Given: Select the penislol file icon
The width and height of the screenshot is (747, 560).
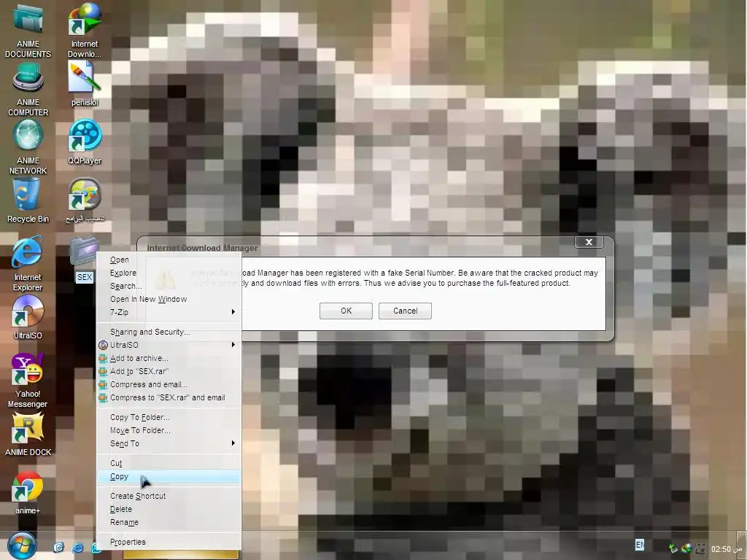Looking at the screenshot, I should 85,85.
